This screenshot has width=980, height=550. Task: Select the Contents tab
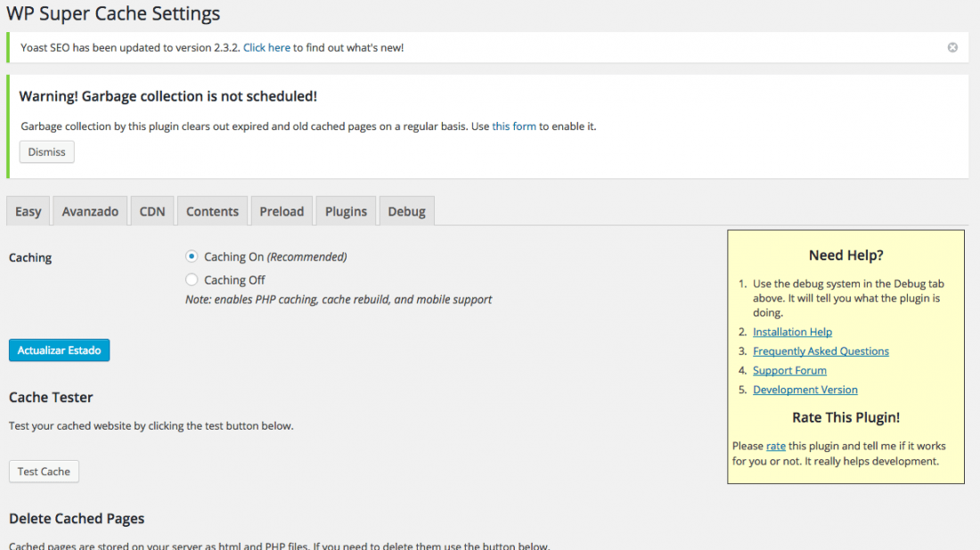tap(213, 211)
